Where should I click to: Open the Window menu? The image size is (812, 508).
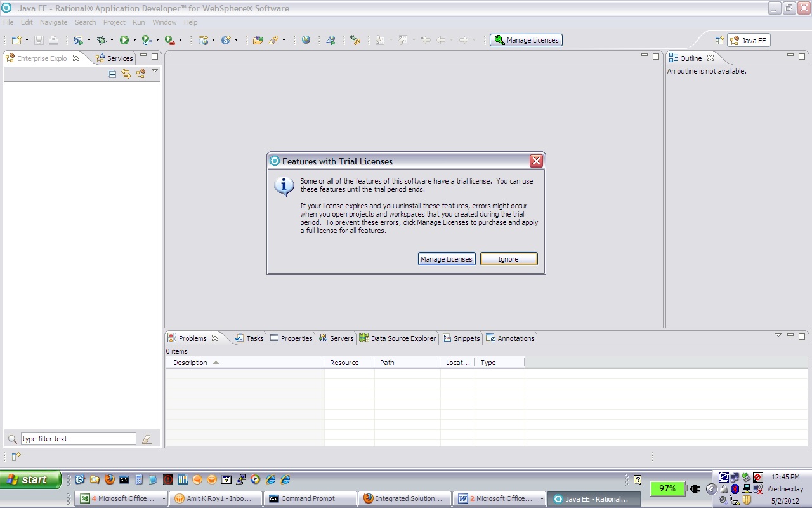pyautogui.click(x=164, y=22)
